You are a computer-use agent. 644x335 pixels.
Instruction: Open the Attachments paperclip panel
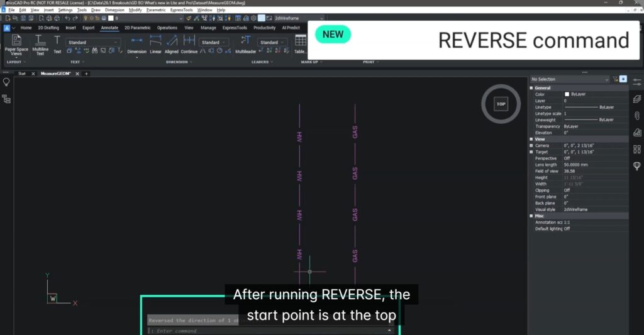[637, 116]
